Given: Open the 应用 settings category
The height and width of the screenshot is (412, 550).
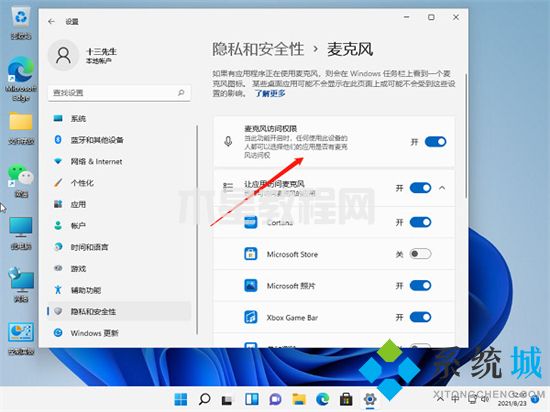Looking at the screenshot, I should click(x=119, y=204).
